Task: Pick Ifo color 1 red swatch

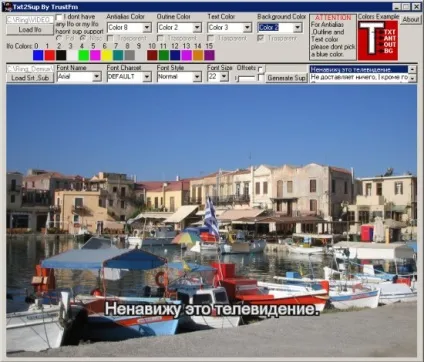Action: 50,55
